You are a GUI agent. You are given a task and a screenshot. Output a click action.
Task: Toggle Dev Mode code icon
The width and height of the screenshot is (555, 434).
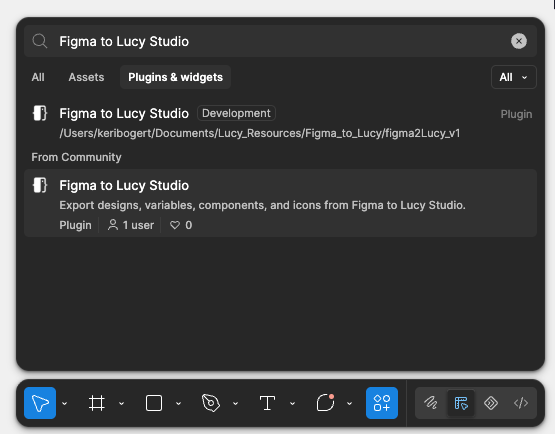521,403
